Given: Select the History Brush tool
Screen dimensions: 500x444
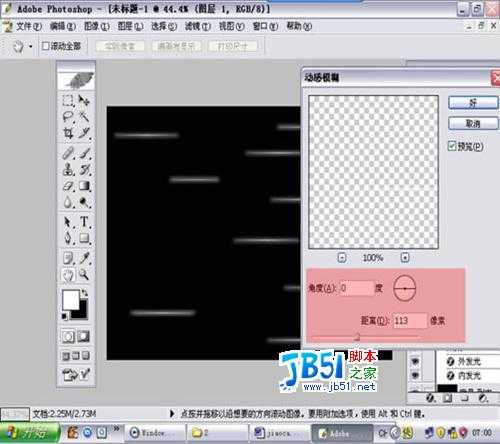Looking at the screenshot, I should point(84,170).
